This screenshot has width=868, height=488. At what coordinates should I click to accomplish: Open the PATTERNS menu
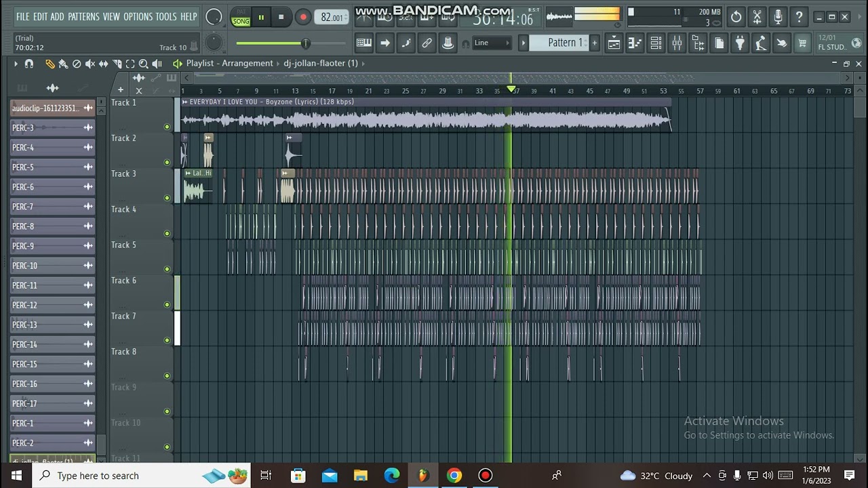click(x=83, y=16)
